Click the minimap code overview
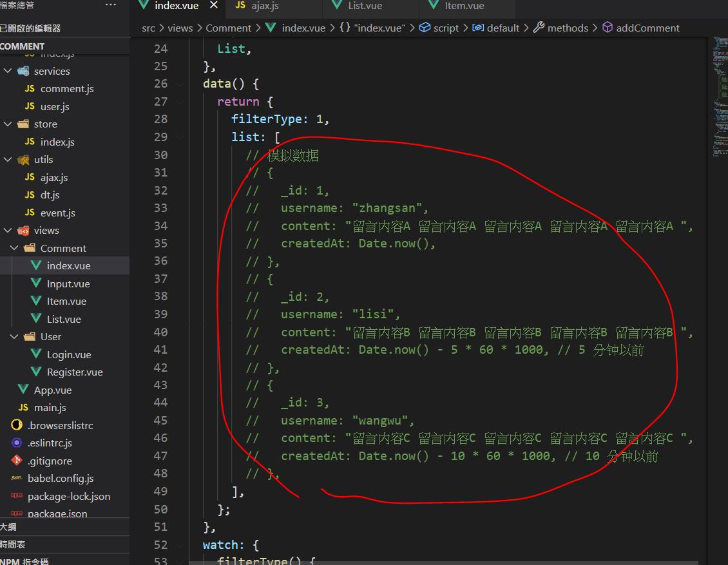728x565 pixels. point(719,97)
